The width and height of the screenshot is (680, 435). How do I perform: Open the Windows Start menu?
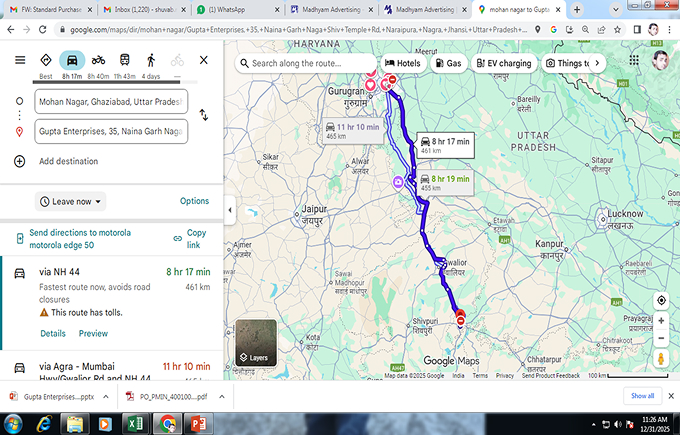point(13,423)
